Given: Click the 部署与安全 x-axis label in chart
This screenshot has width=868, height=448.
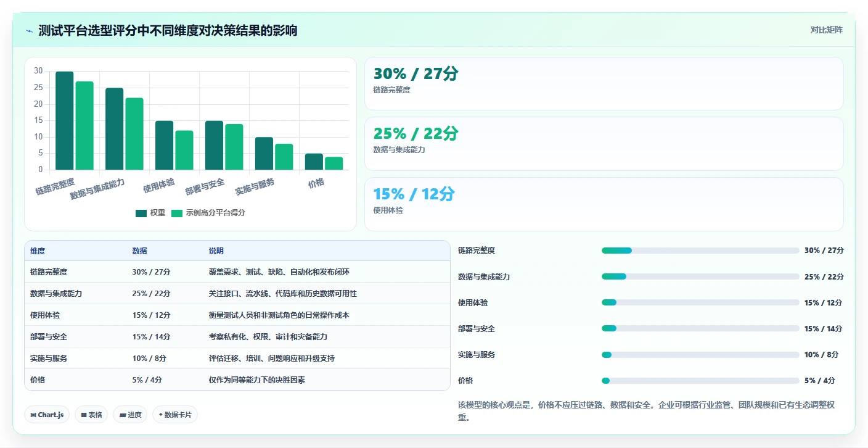Looking at the screenshot, I should click(x=205, y=186).
